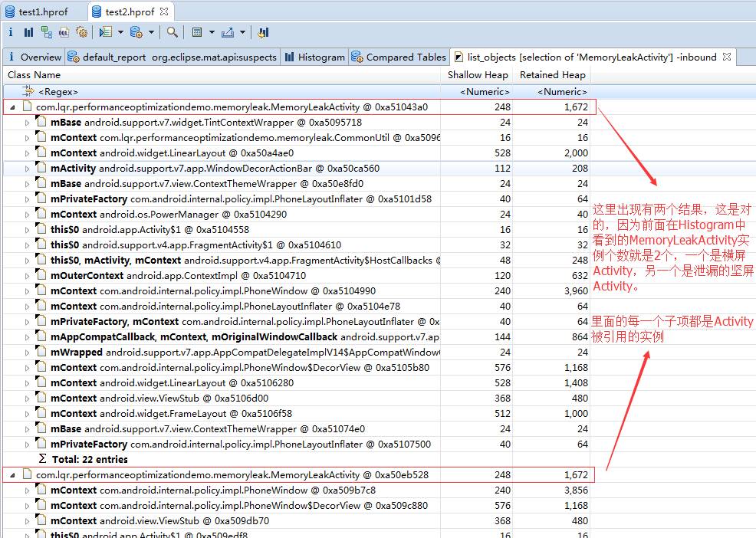
Task: Click the Class Name Regex filter field
Action: [x=222, y=92]
